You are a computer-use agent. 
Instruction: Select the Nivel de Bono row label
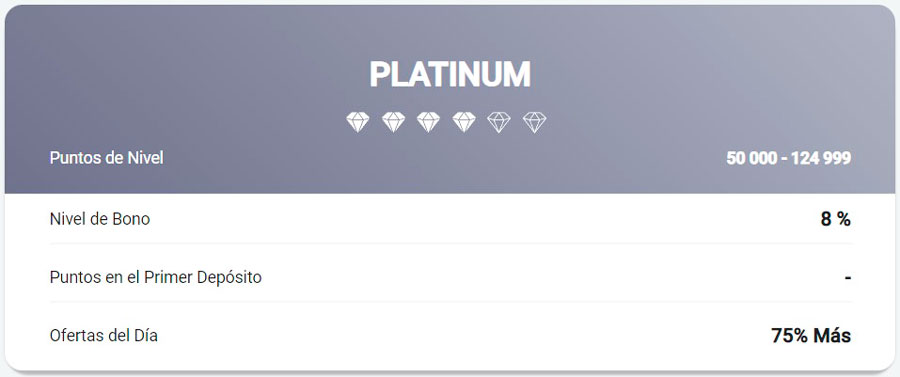point(100,219)
